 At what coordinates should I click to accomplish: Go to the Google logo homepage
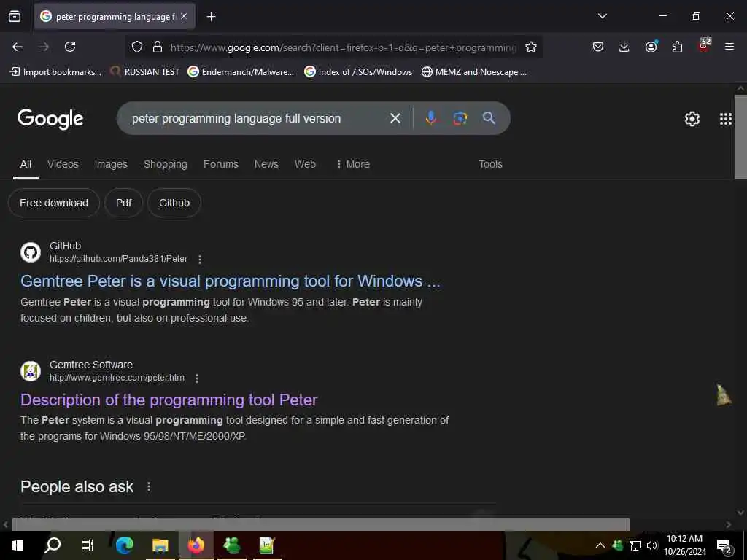point(50,119)
